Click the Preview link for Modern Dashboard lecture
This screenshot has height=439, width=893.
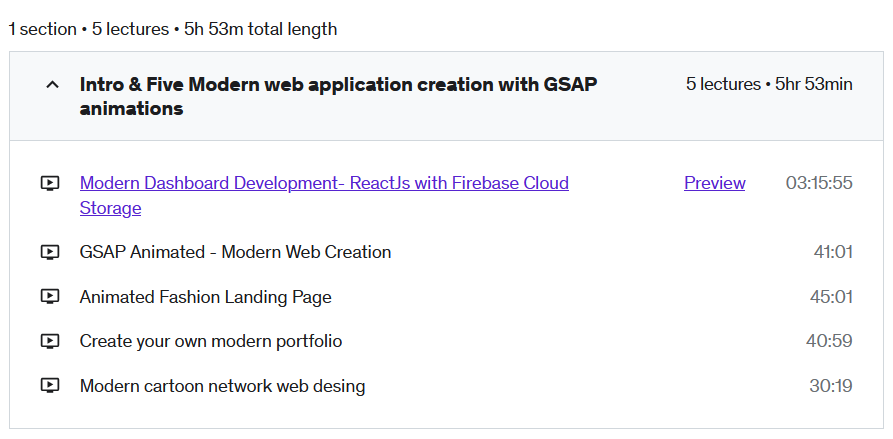(715, 183)
